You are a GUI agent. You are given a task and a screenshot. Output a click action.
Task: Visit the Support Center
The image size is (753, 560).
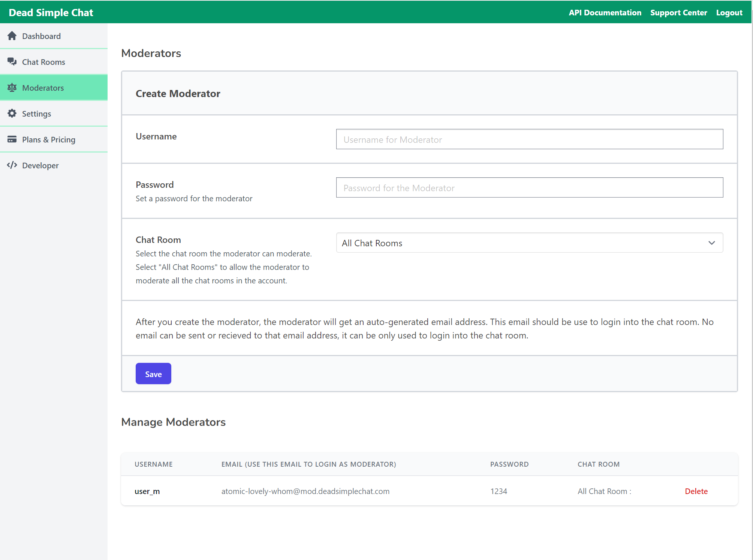pos(678,12)
